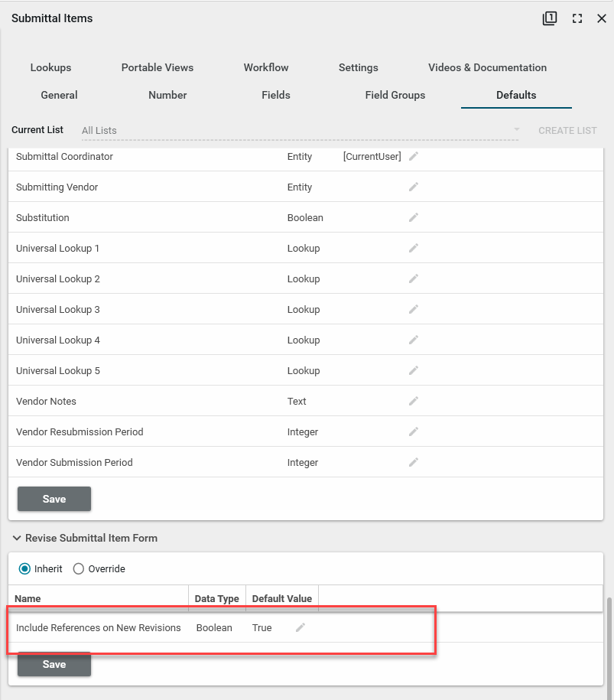Edit Include References on New Revisions value
The image size is (614, 700).
click(x=301, y=627)
